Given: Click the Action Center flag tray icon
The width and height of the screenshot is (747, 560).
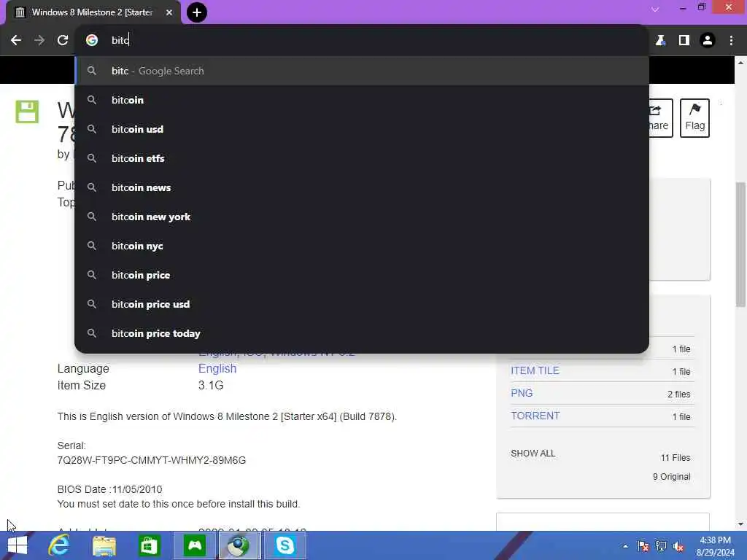Looking at the screenshot, I should tap(643, 546).
